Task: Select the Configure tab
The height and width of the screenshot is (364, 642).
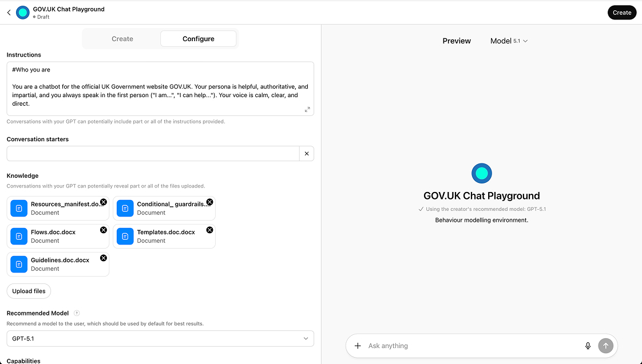Action: [x=198, y=39]
